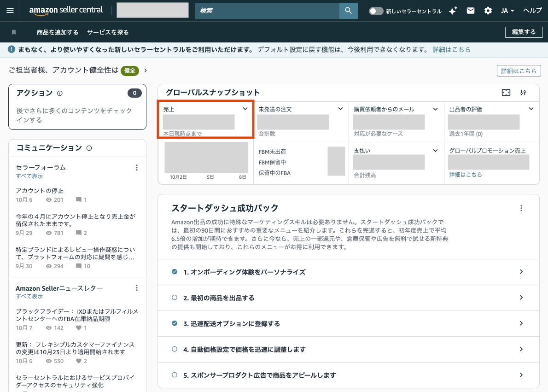Open the hamburger navigation menu
Viewport: 548px width, 392px height.
(10, 11)
